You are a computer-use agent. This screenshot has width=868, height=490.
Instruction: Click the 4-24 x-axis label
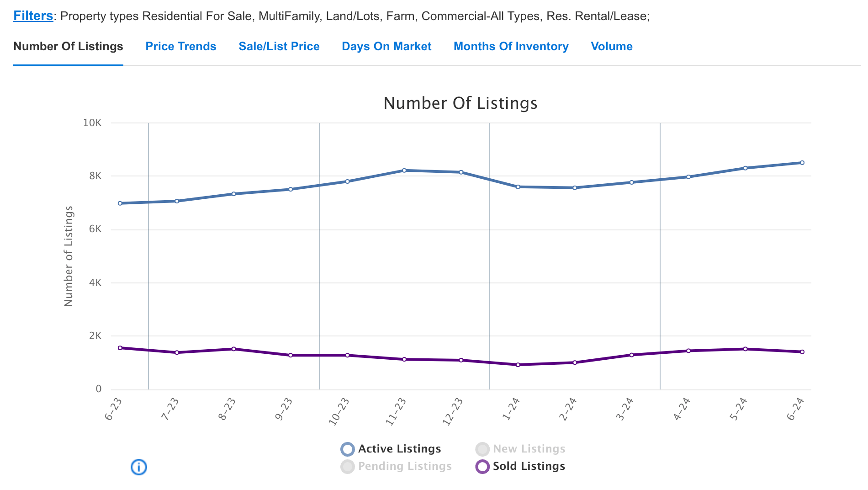tap(682, 409)
